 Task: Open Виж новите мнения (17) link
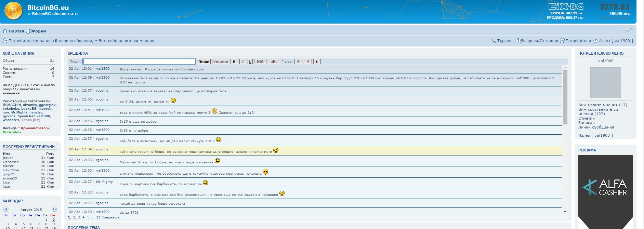tap(603, 105)
